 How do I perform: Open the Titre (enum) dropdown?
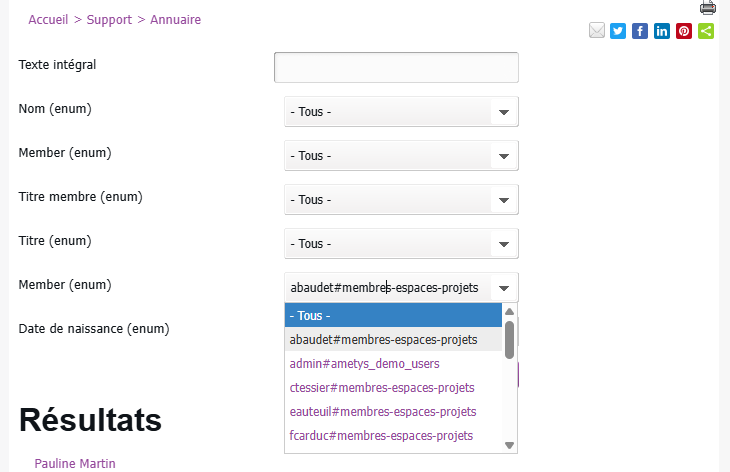click(401, 244)
